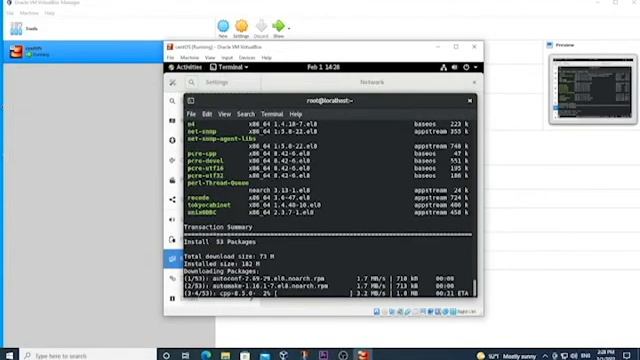Click the taskbar search box

click(x=88, y=356)
